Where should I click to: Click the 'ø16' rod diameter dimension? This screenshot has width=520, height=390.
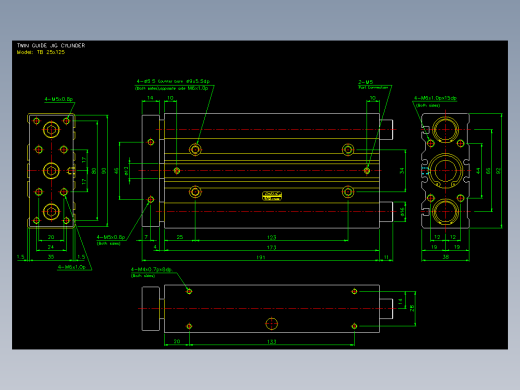point(402,212)
